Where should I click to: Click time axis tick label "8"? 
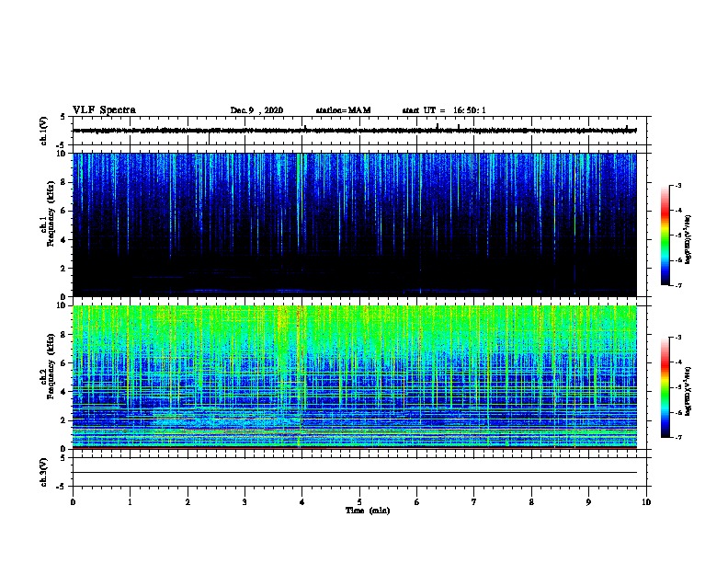click(x=531, y=502)
